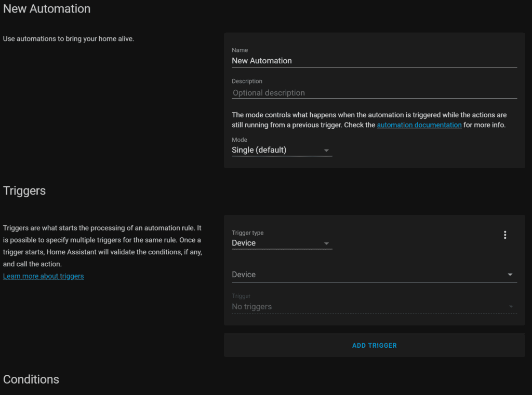Click the Mode field label
Screen dimensions: 532x395
[240, 140]
